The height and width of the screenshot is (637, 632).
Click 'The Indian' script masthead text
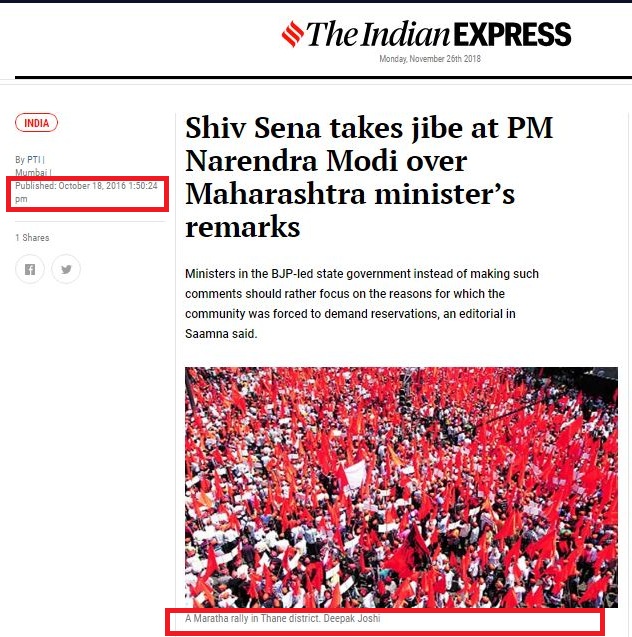379,34
